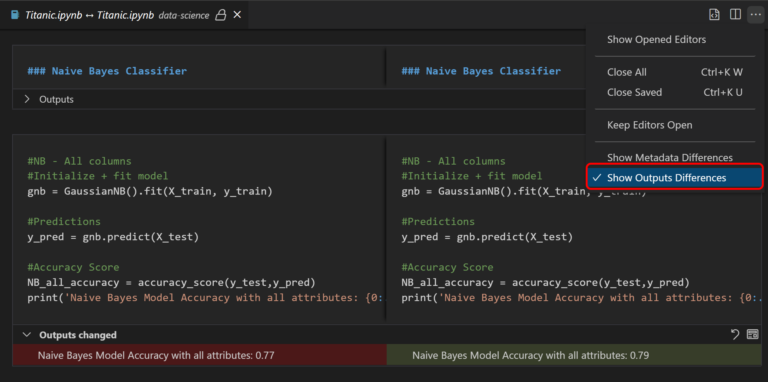
Task: Open the file icon in the editor toolbar
Action: (715, 15)
